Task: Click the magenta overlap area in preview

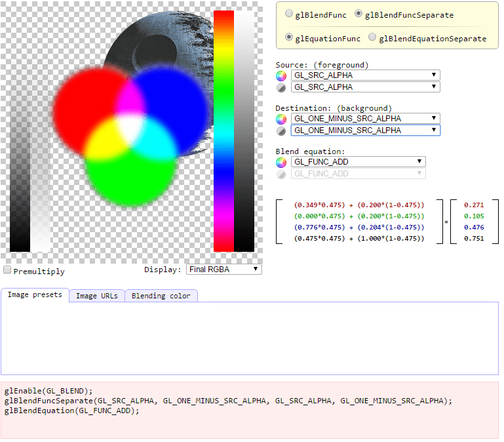Action: (x=130, y=98)
